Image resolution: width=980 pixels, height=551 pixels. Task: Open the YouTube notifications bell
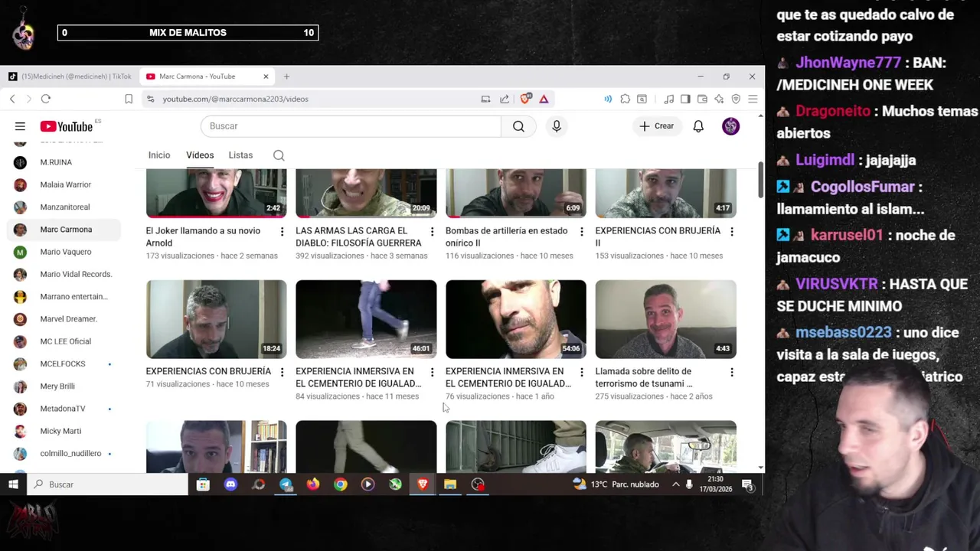click(698, 126)
